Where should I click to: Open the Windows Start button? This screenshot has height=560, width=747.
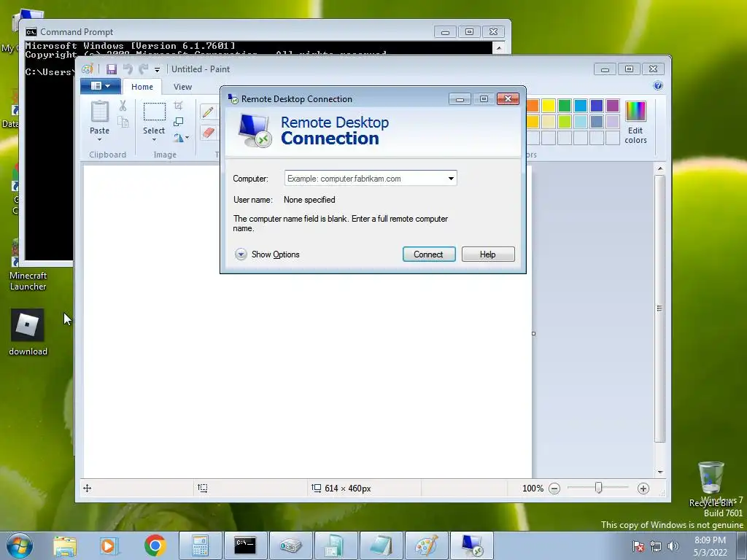(x=20, y=545)
